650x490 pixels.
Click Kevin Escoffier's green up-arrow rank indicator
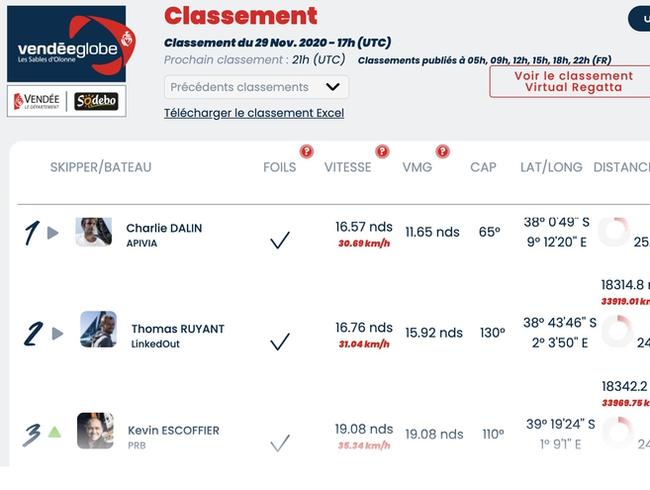point(55,432)
